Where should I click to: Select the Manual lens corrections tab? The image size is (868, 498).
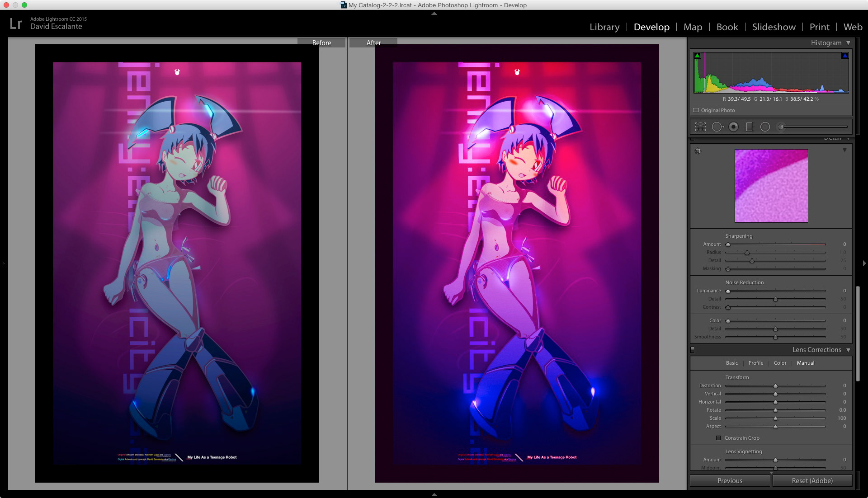coord(805,363)
